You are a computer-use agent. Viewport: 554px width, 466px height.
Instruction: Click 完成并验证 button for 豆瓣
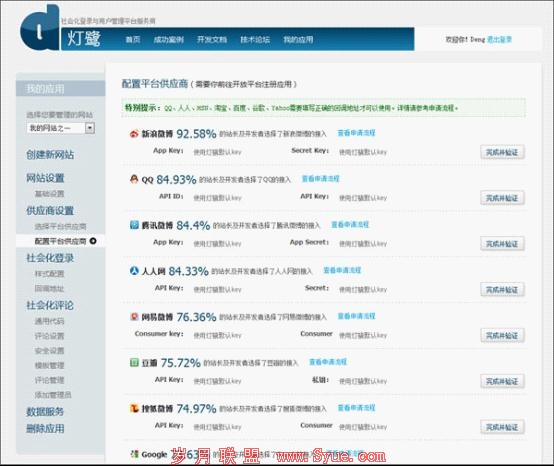[502, 381]
